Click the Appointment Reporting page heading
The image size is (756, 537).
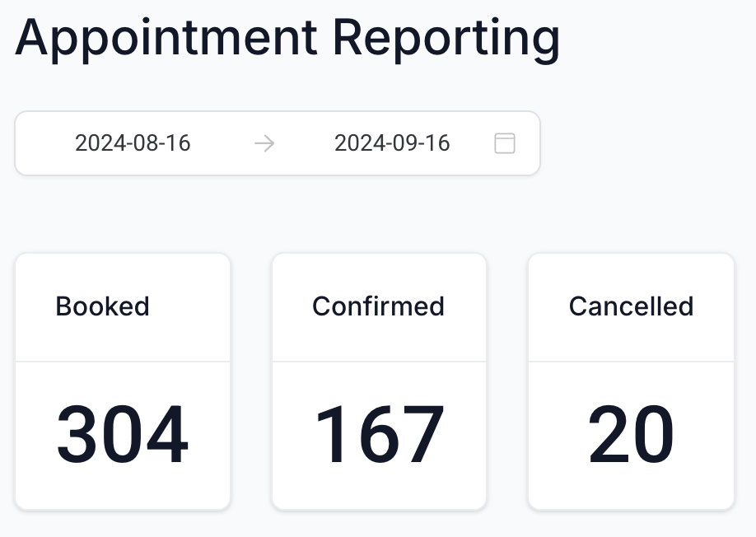287,36
